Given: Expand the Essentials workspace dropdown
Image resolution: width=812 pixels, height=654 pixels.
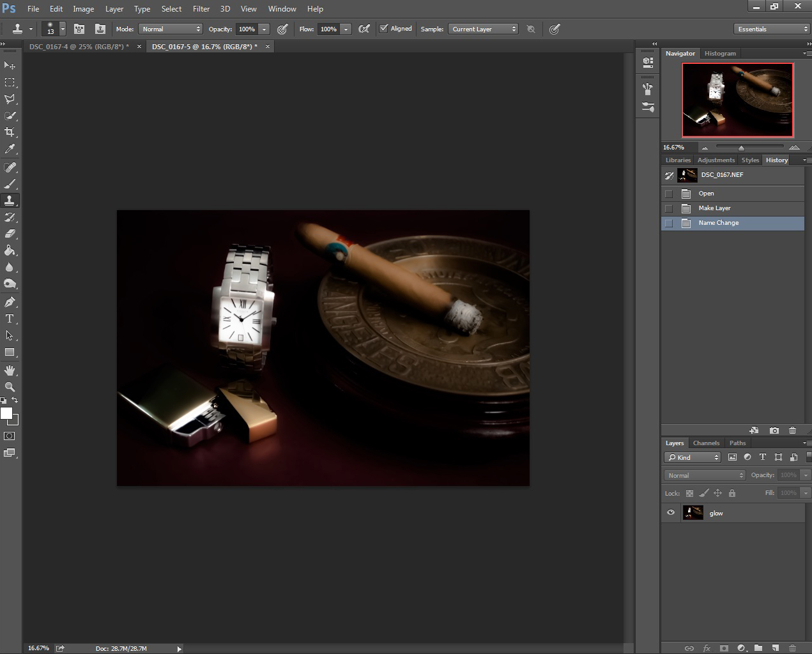Looking at the screenshot, I should point(772,29).
